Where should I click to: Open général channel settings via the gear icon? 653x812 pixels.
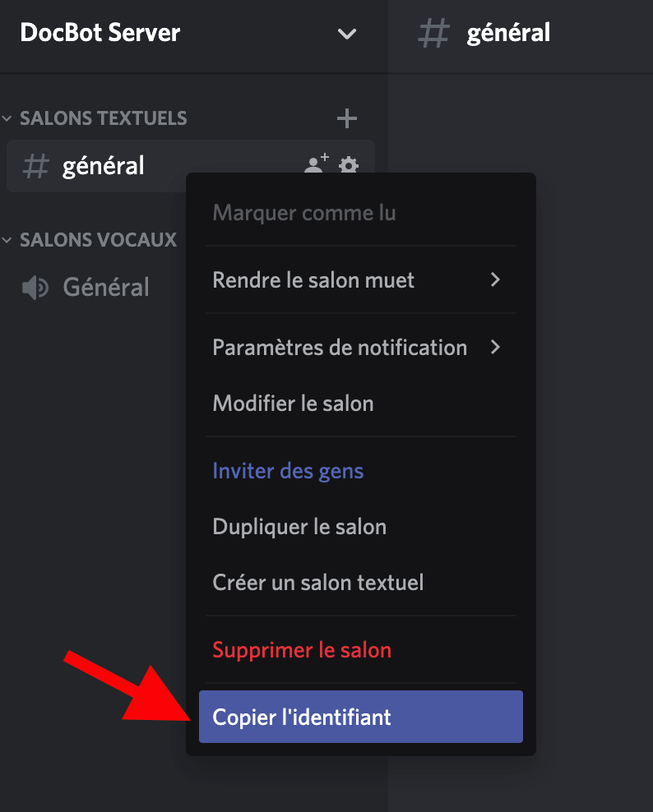click(349, 165)
